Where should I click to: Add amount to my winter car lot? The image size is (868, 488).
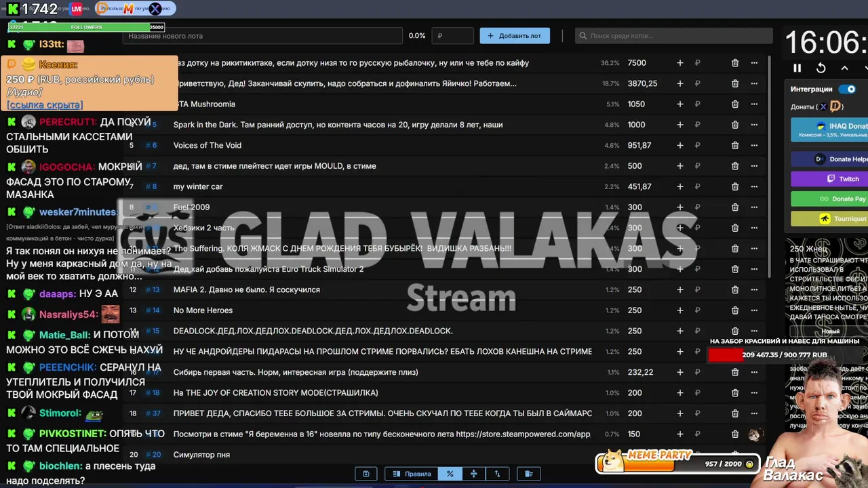click(x=680, y=186)
